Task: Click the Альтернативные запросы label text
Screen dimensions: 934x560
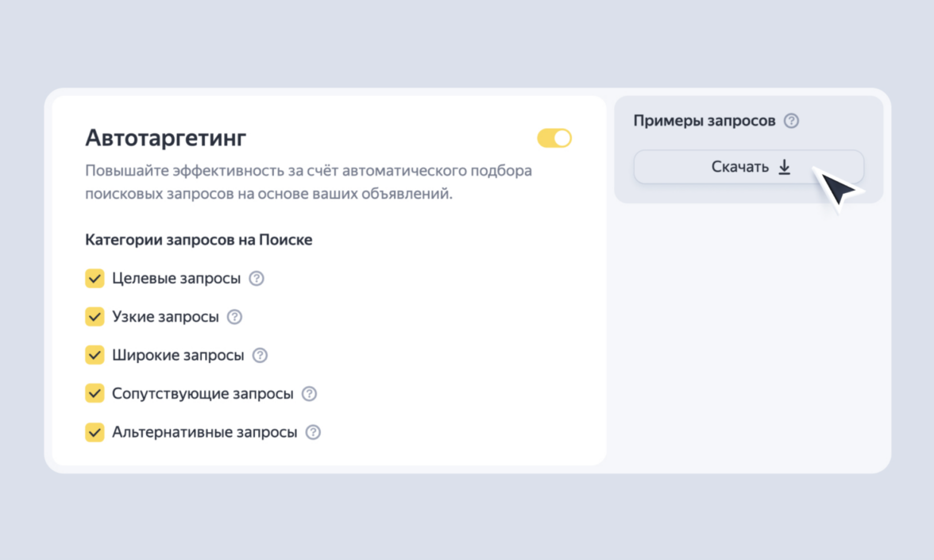Action: pyautogui.click(x=205, y=433)
